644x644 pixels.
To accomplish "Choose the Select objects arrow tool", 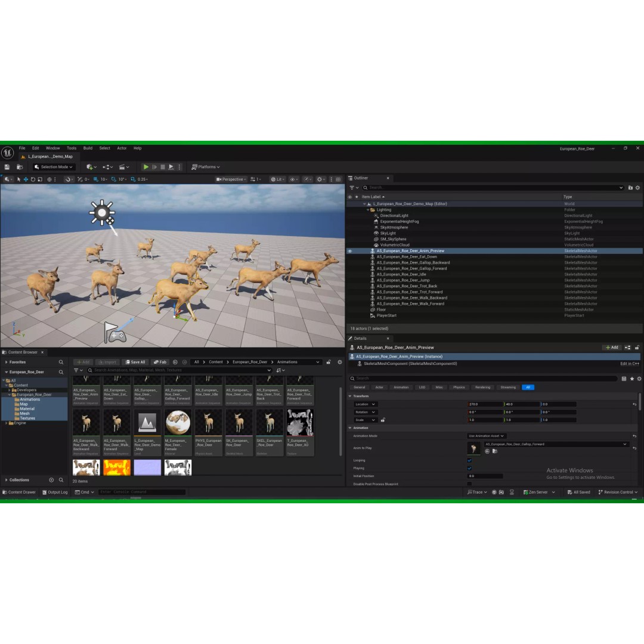I will (x=18, y=179).
